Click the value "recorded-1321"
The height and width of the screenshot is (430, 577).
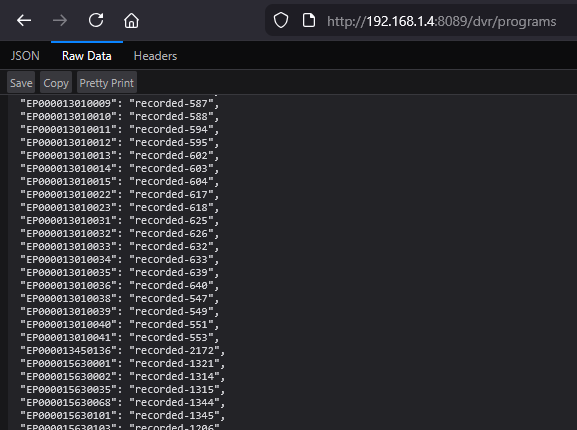pyautogui.click(x=174, y=363)
